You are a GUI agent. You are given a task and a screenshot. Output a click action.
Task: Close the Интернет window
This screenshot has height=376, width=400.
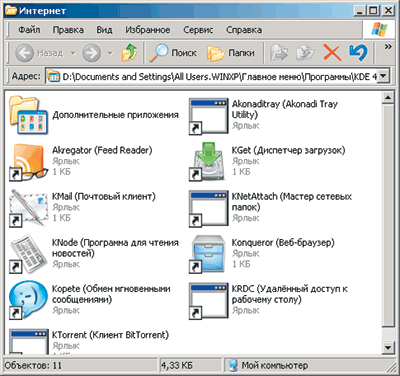click(388, 11)
